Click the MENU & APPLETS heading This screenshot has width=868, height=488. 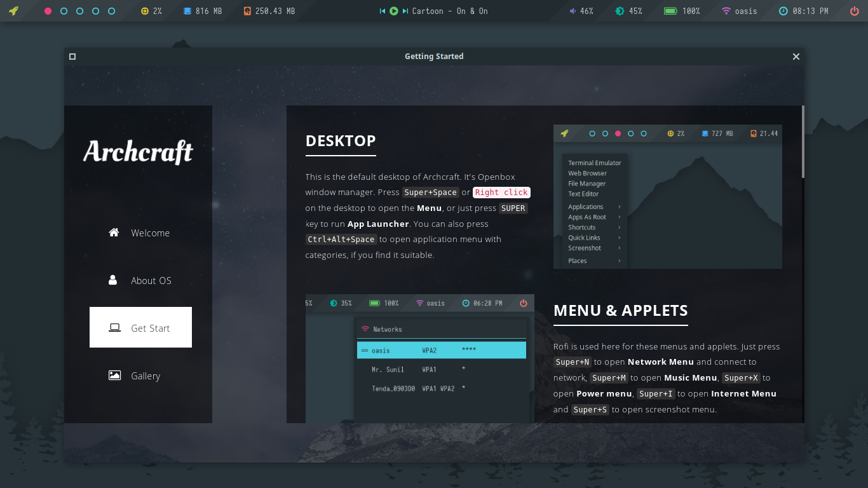click(621, 311)
